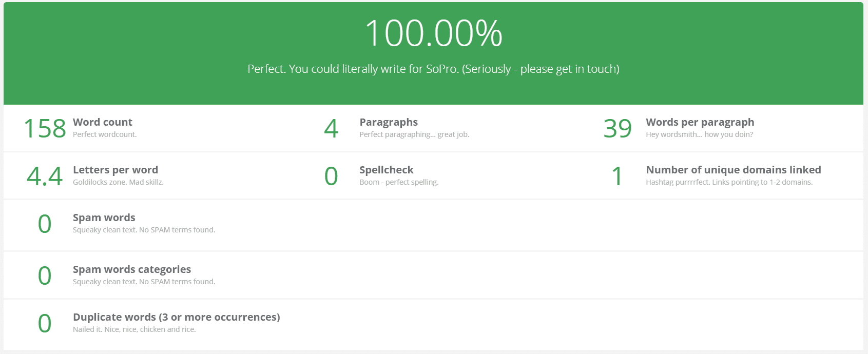Select the Spam words categories label
Screen dimensions: 868x354
click(132, 269)
